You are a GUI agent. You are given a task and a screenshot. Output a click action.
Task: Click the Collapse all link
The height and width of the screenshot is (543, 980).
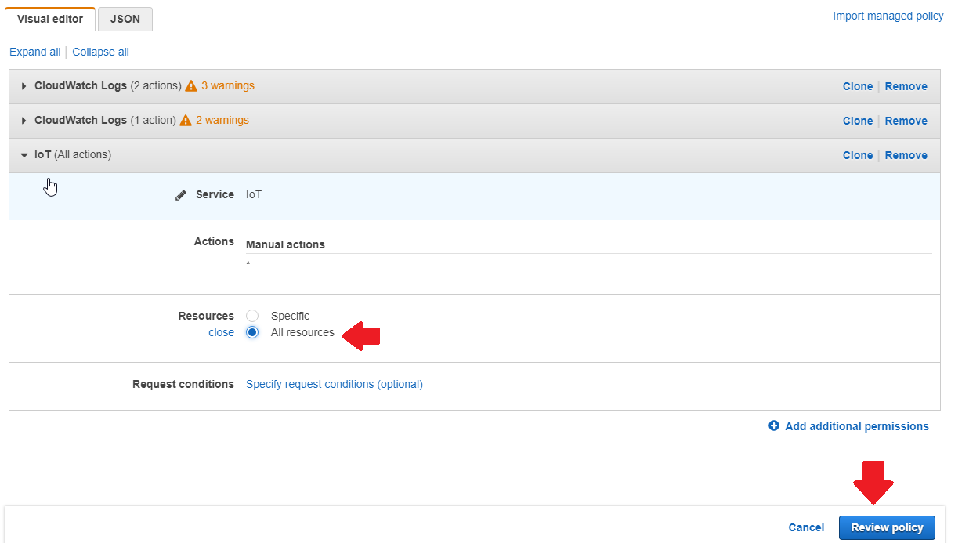pyautogui.click(x=100, y=52)
